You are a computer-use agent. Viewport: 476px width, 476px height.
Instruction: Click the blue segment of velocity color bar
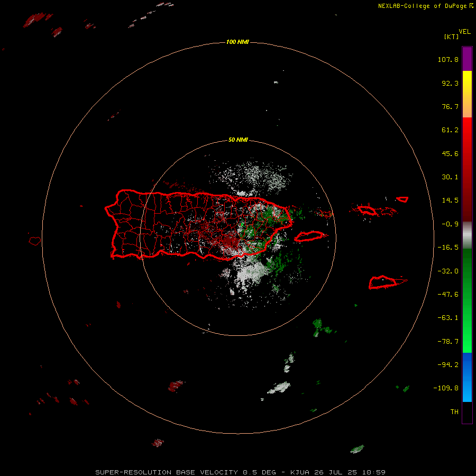pos(467,377)
